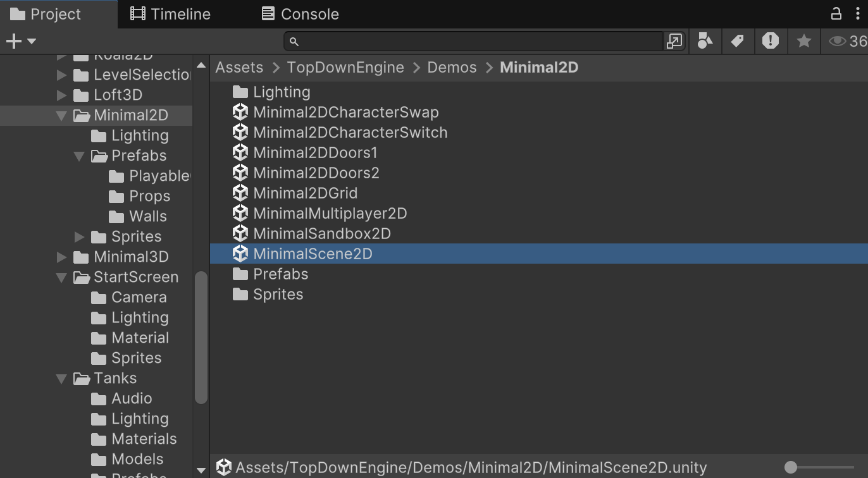The image size is (868, 478).
Task: Click Demos in the breadcrumb path
Action: 452,68
